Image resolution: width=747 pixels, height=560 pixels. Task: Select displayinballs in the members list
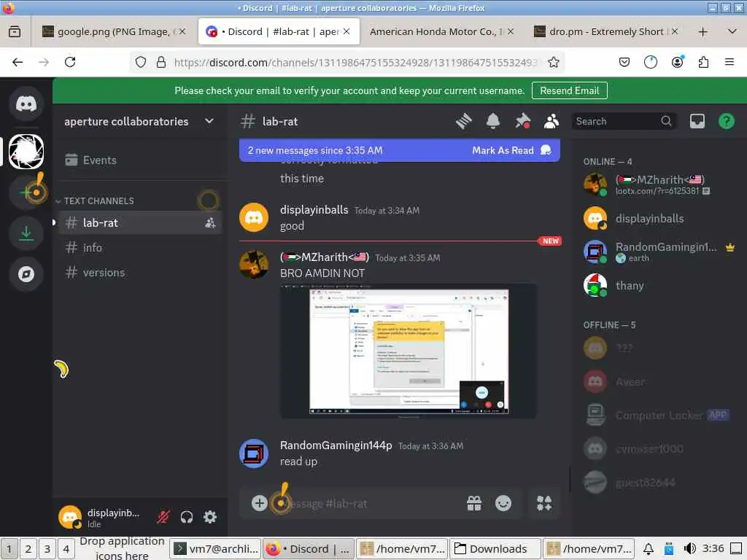[659, 219]
